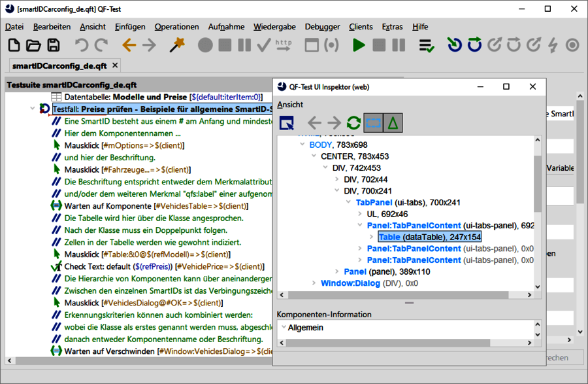Image resolution: width=588 pixels, height=384 pixels.
Task: Open the Clients menu
Action: coord(361,27)
